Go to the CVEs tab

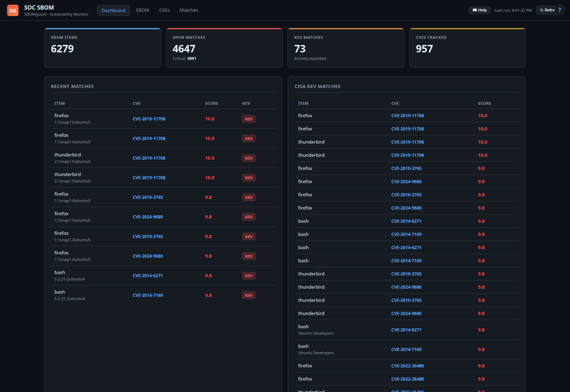click(164, 10)
